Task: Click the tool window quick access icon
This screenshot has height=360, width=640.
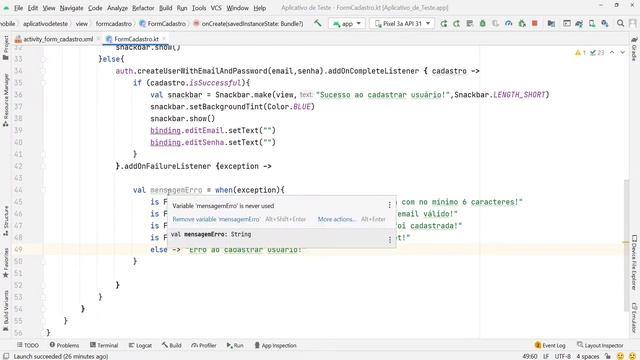Action: pyautogui.click(x=6, y=356)
